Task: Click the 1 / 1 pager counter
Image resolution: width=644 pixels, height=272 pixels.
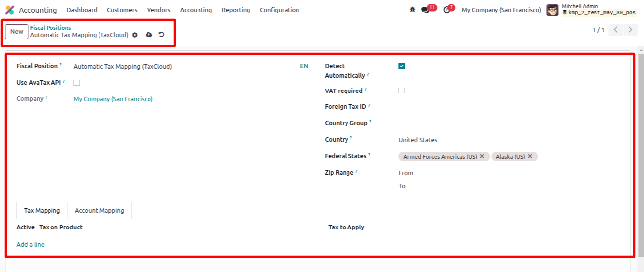Action: [x=598, y=30]
